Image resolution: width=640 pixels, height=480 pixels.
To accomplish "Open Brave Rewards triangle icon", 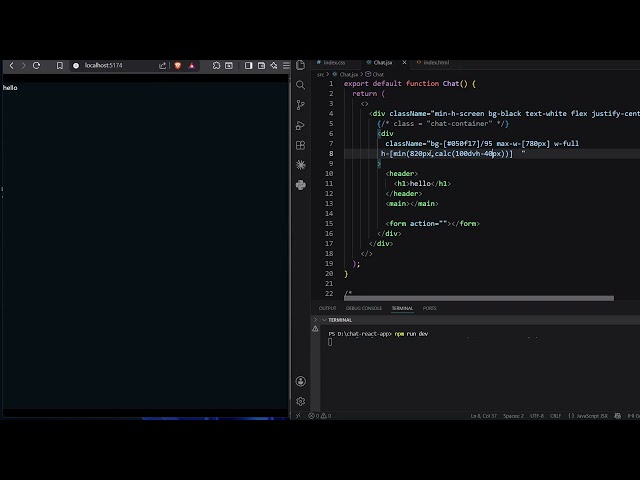I will (191, 65).
